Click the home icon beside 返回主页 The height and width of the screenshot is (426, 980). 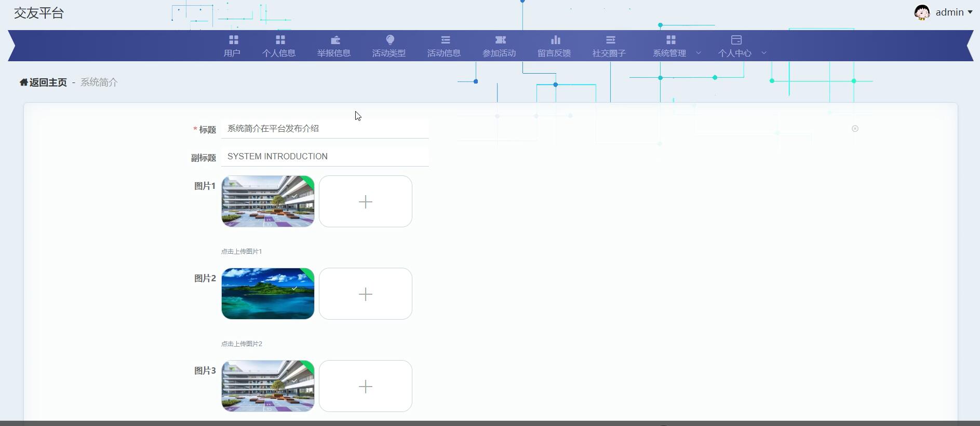click(x=24, y=82)
